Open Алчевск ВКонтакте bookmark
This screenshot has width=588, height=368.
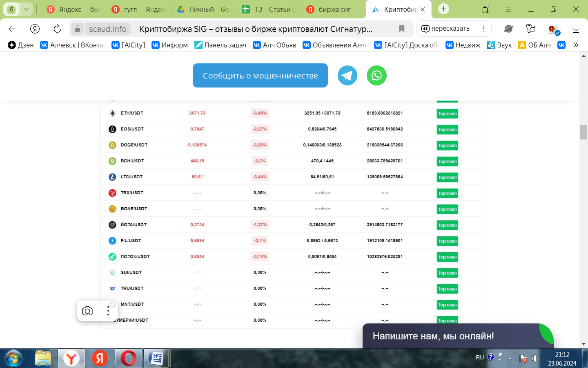pyautogui.click(x=72, y=45)
